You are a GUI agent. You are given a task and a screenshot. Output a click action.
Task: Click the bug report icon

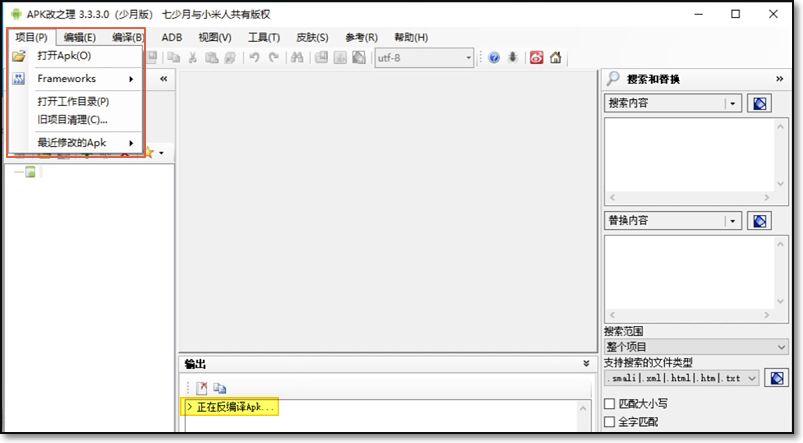point(513,57)
